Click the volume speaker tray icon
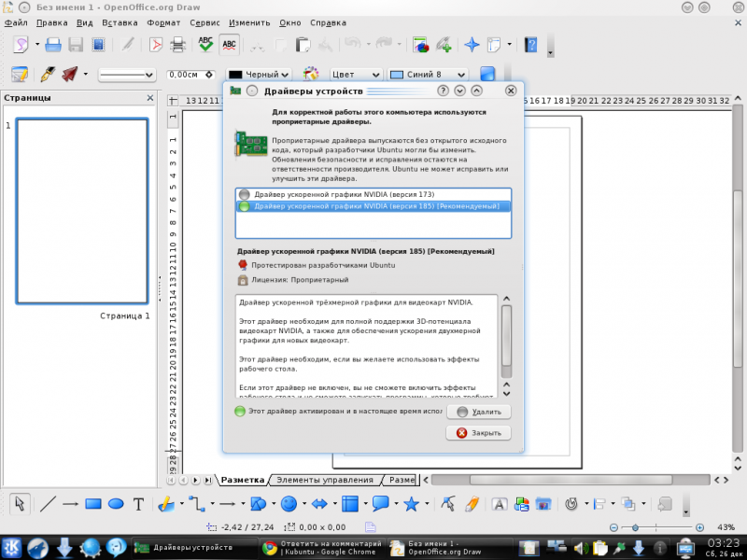This screenshot has width=747, height=560. click(580, 549)
